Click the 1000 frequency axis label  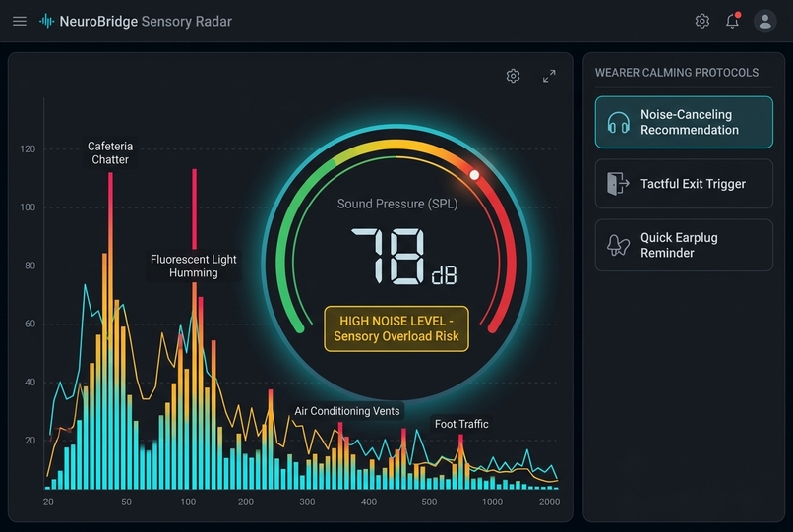492,502
